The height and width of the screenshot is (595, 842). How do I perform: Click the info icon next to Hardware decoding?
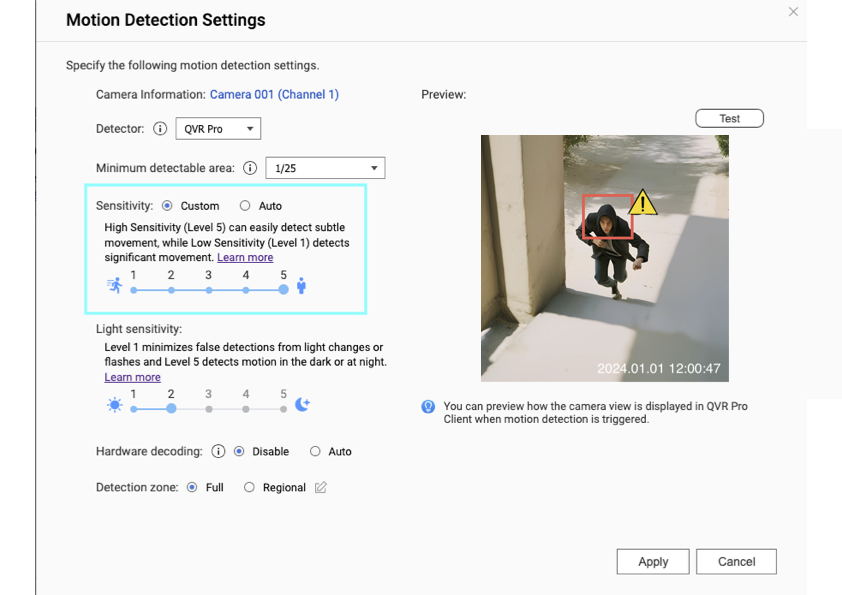point(219,451)
